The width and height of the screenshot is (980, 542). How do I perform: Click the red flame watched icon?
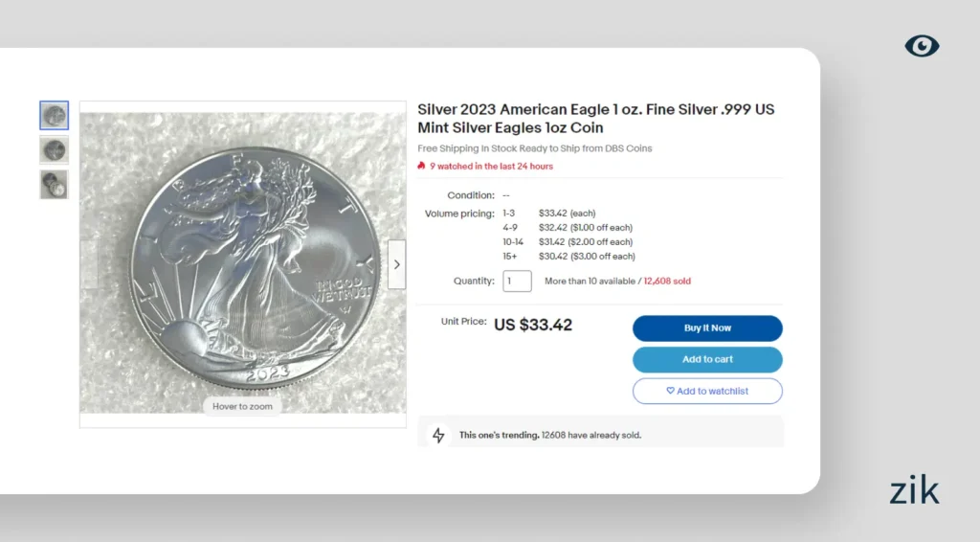(421, 166)
